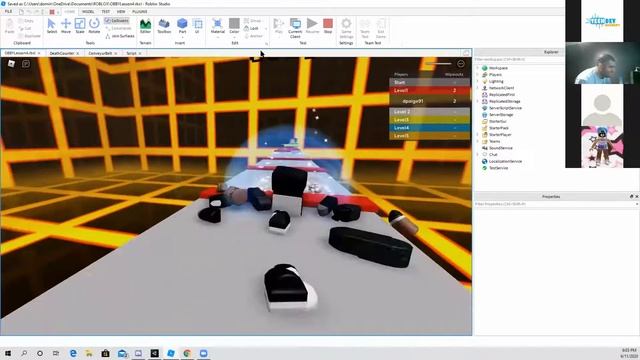Viewport: 640px width, 360px height.
Task: Open Microsoft Store from the taskbar
Action: (x=105, y=353)
